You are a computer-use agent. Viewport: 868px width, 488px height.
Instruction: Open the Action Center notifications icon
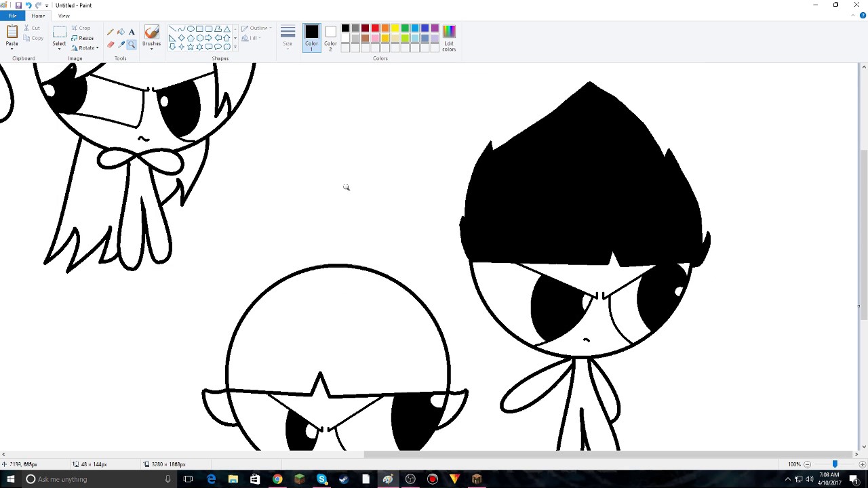pos(855,479)
